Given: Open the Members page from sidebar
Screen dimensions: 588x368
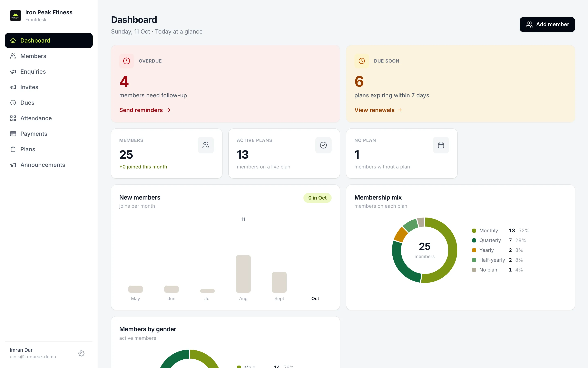Looking at the screenshot, I should (x=49, y=56).
